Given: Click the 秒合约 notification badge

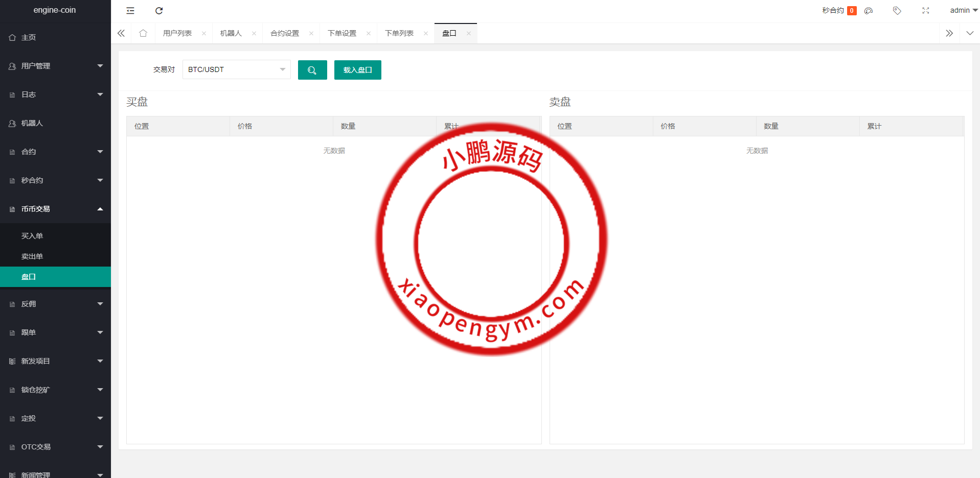Looking at the screenshot, I should coord(851,10).
